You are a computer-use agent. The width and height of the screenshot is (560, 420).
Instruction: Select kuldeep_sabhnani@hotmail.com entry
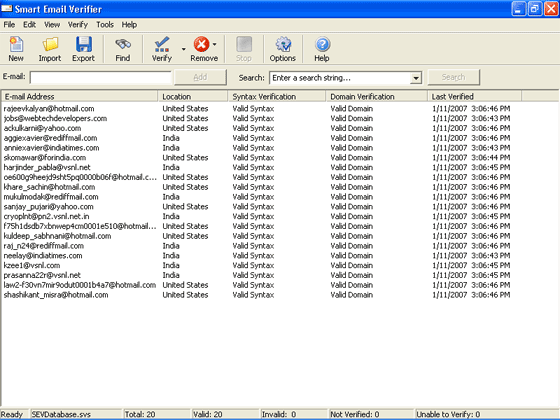click(57, 236)
